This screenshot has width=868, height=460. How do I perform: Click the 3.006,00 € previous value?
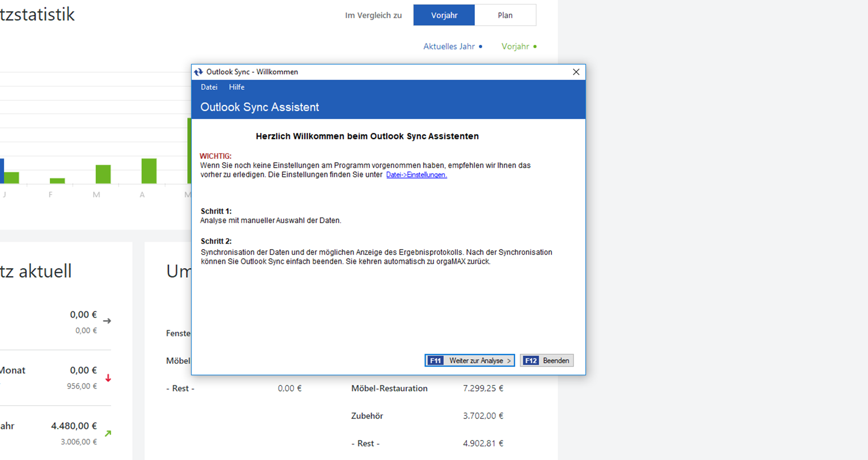79,442
